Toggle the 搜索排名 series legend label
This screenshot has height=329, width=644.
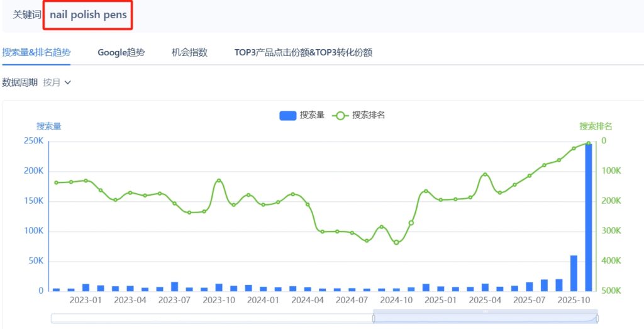pyautogui.click(x=369, y=115)
